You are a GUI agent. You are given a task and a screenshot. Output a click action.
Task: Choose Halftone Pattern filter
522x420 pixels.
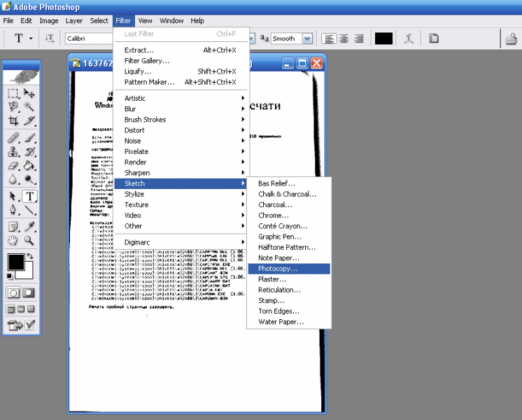289,248
